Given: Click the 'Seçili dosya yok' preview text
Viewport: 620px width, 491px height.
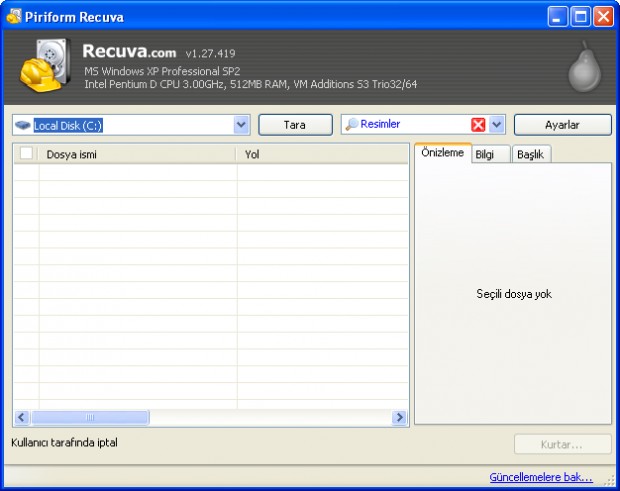Looking at the screenshot, I should point(514,294).
